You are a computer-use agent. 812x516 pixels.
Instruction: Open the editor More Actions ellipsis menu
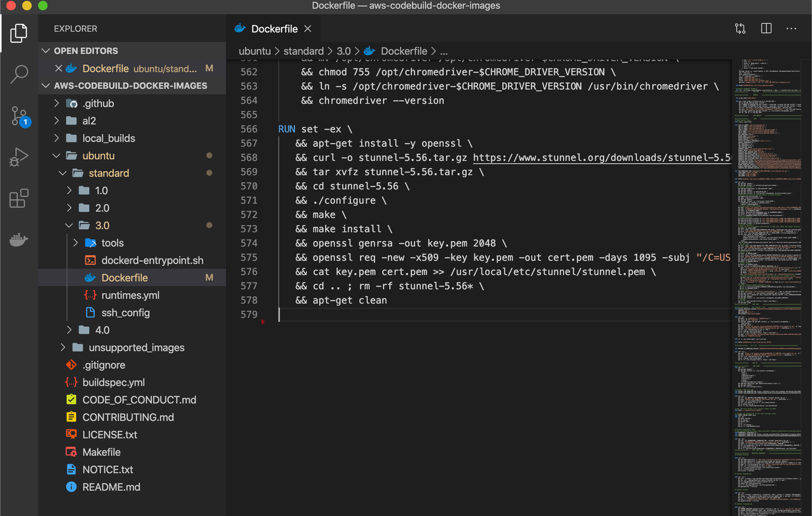coord(791,28)
